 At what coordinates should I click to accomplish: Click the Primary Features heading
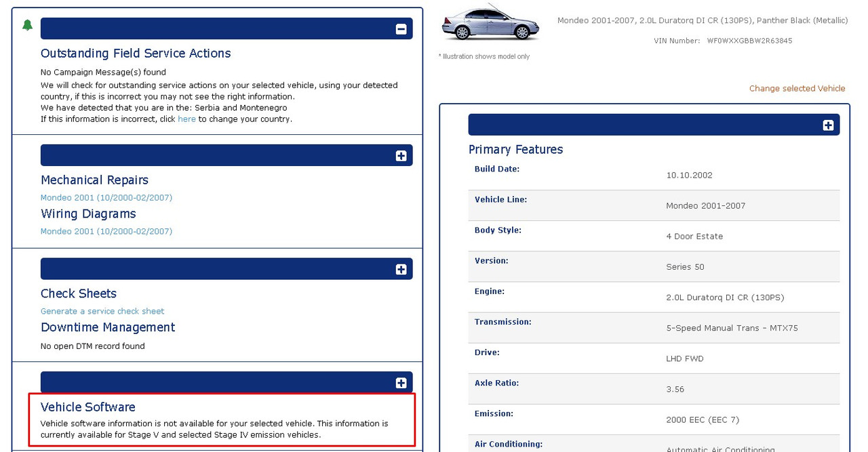point(515,150)
